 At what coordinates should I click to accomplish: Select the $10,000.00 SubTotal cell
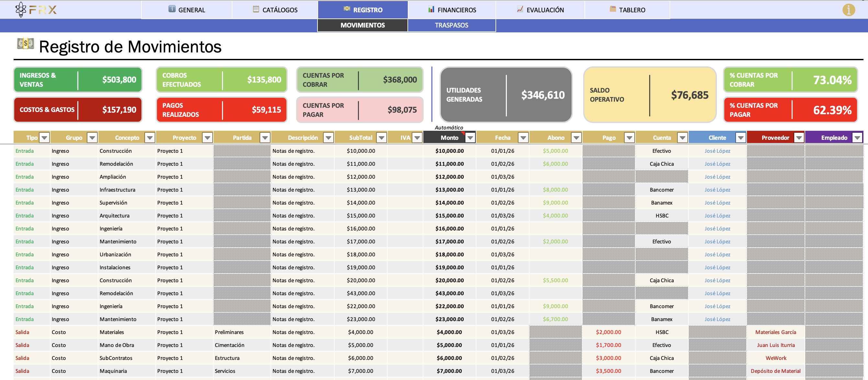(x=361, y=151)
